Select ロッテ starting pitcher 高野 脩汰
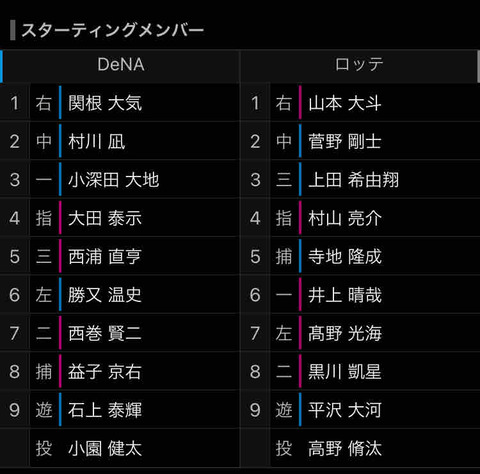480x474 pixels. pos(345,448)
